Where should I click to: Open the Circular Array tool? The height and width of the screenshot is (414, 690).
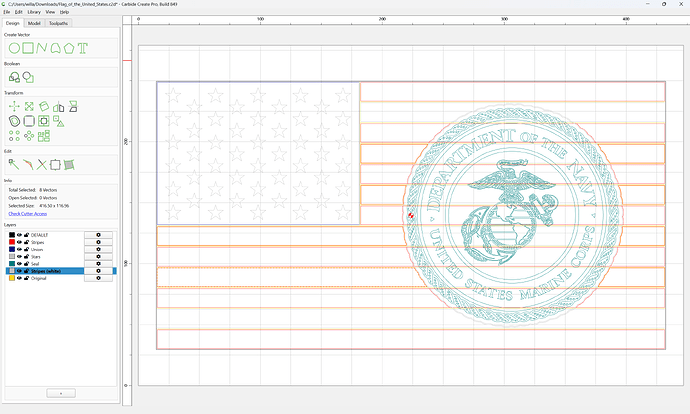pos(29,136)
